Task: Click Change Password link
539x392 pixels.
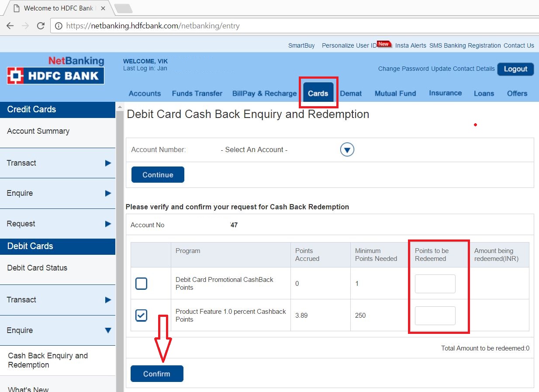Action: pos(404,69)
